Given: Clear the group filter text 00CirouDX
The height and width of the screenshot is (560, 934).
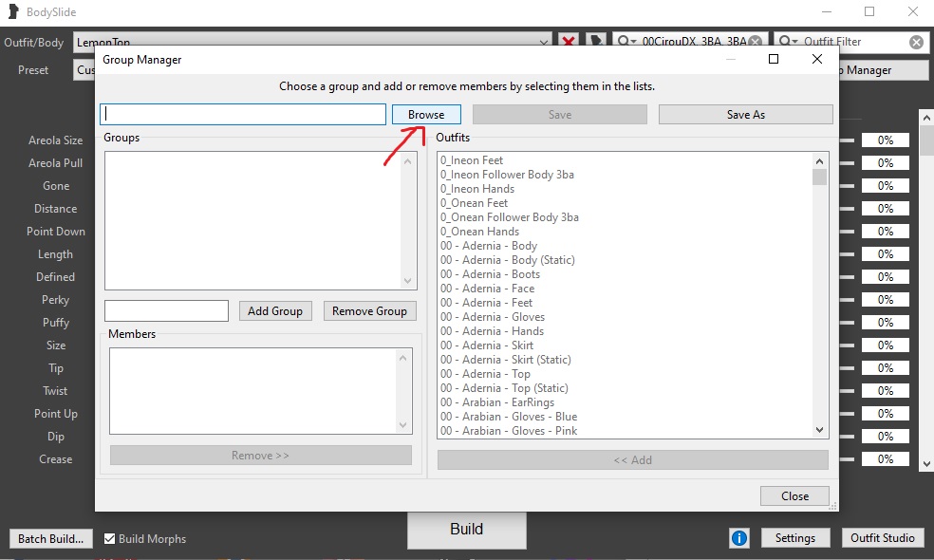Looking at the screenshot, I should point(755,42).
